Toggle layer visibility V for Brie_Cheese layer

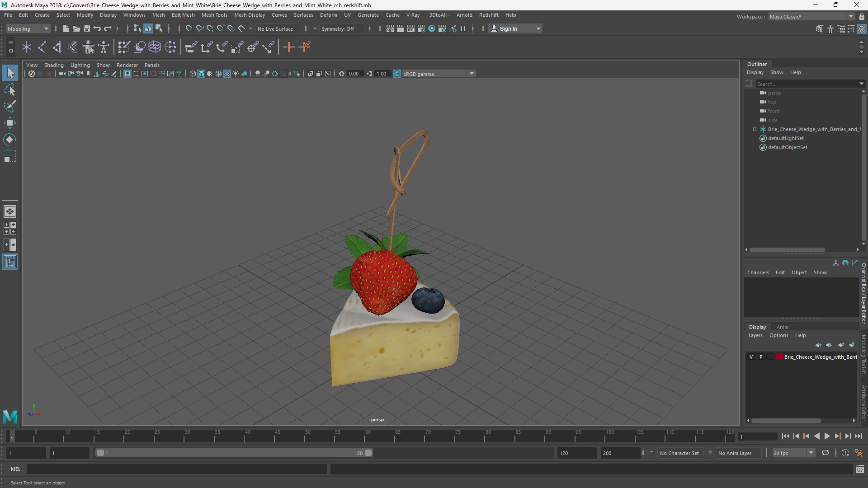click(751, 357)
